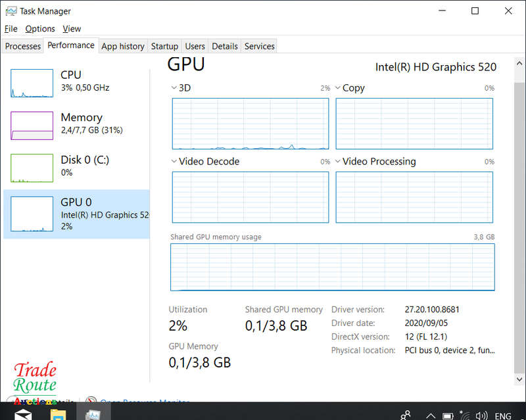The image size is (526, 420).
Task: Go to the Users tab
Action: tap(195, 46)
